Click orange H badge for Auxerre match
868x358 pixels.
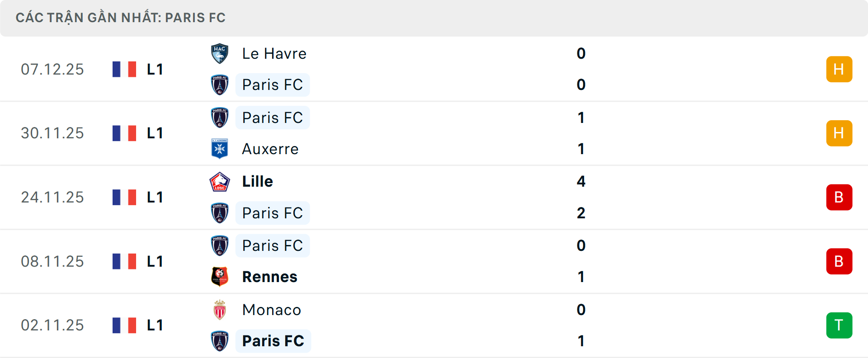[839, 133]
